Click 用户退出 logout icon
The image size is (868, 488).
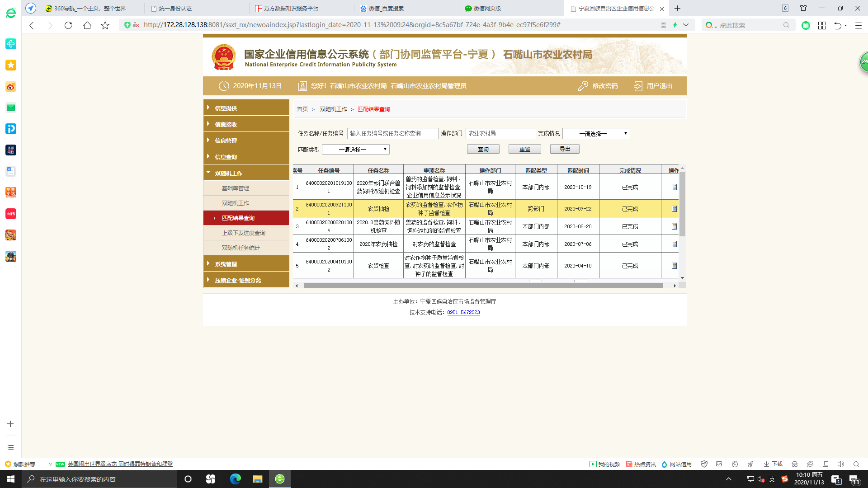coord(638,86)
